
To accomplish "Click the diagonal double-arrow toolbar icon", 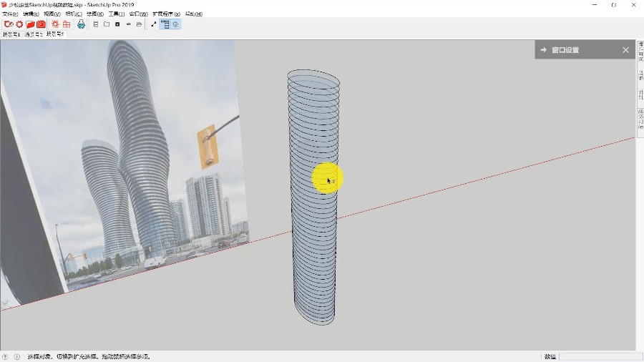I will (154, 24).
